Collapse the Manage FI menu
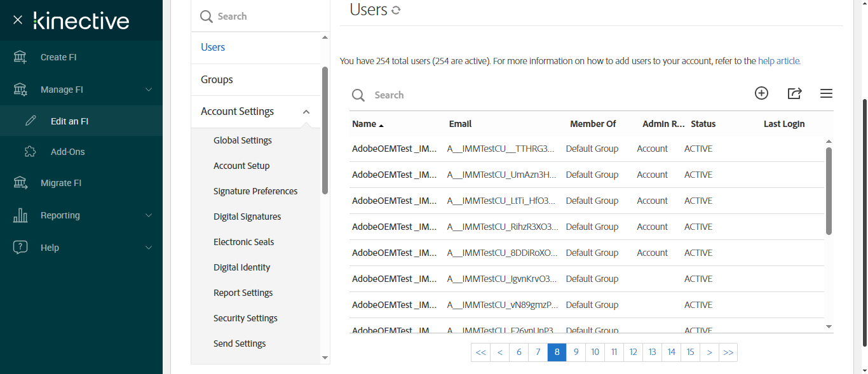This screenshot has height=374, width=868. click(x=149, y=90)
